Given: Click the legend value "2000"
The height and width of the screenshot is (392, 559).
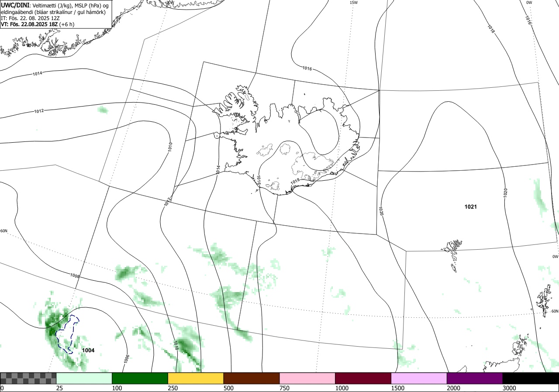Looking at the screenshot, I should pyautogui.click(x=454, y=388).
